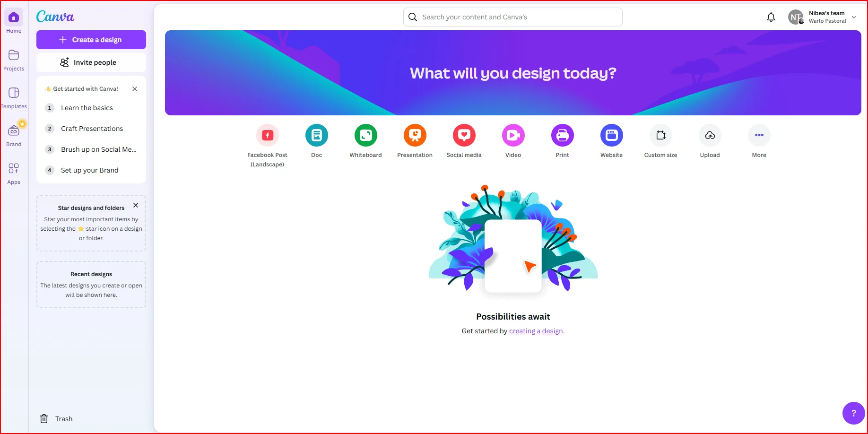This screenshot has height=434, width=868.
Task: Select the Whiteboard design icon
Action: pos(366,136)
